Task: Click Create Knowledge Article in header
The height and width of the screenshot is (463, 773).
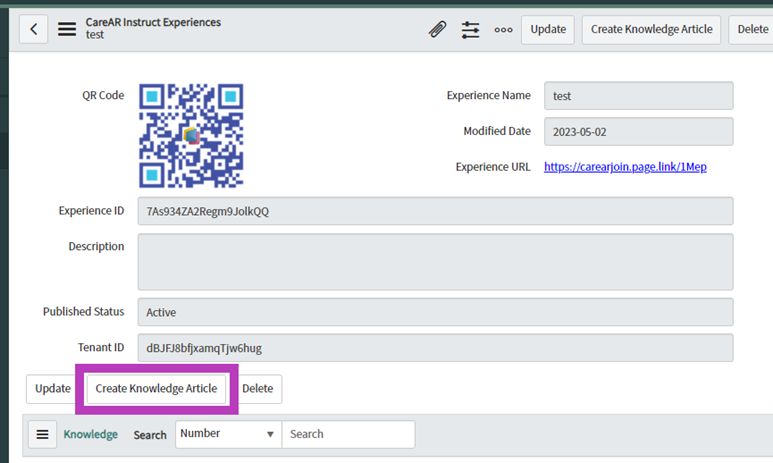Action: 651,29
